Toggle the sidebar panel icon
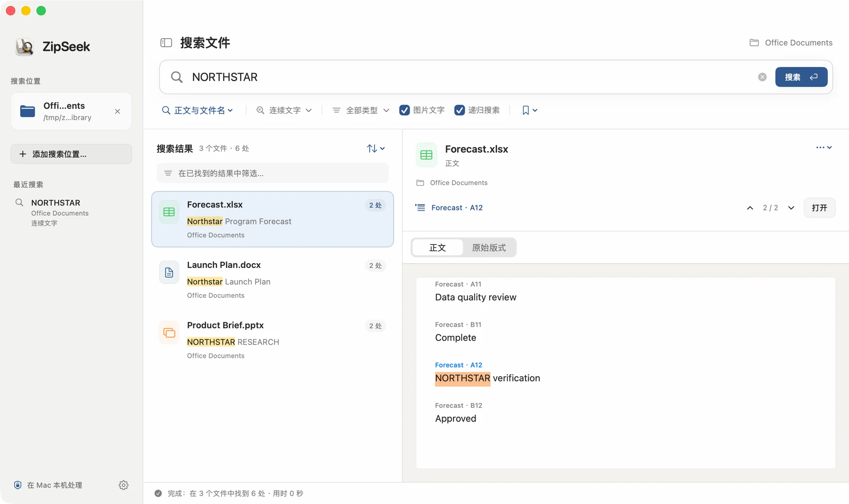Viewport: 849px width, 504px height. pos(166,43)
